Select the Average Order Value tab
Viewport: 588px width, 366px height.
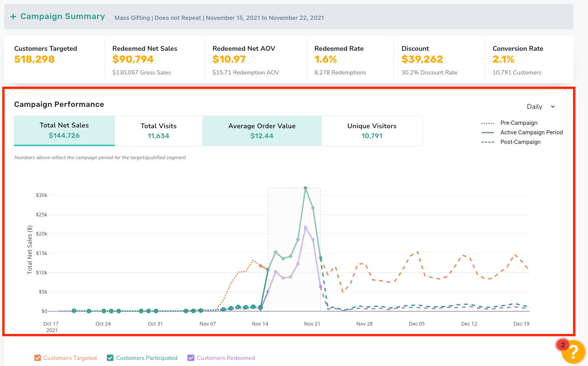click(x=262, y=131)
